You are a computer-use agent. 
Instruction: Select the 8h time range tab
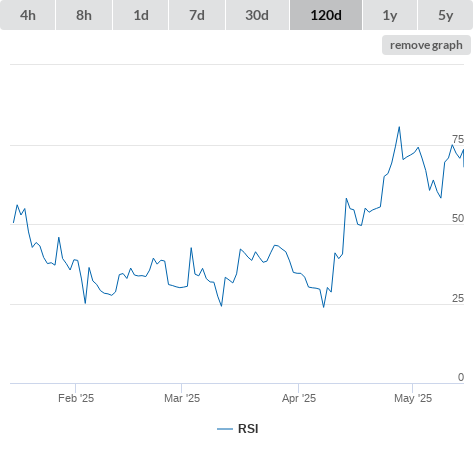click(x=84, y=15)
